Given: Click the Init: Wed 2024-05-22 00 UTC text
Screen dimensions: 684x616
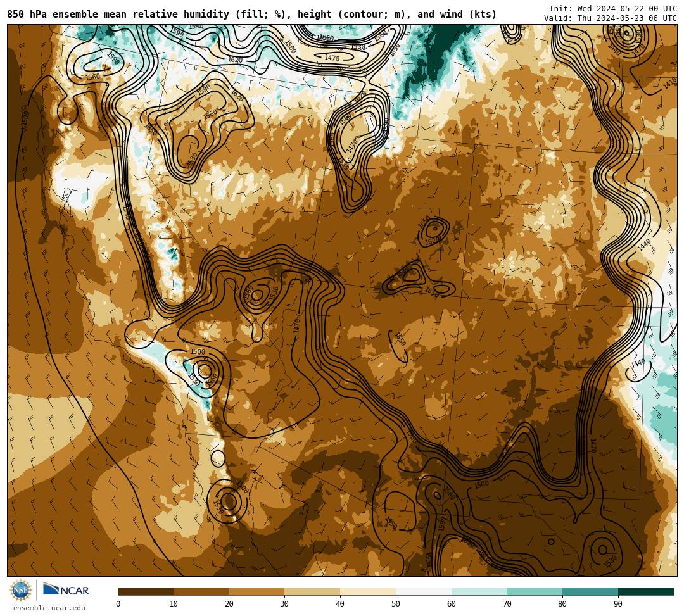Looking at the screenshot, I should click(x=613, y=9).
